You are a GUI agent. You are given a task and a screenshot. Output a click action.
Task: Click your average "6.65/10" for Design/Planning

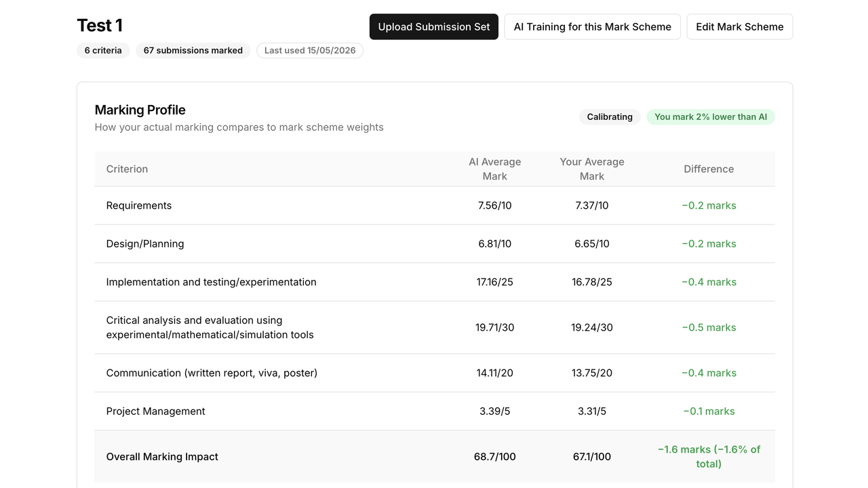pyautogui.click(x=592, y=244)
